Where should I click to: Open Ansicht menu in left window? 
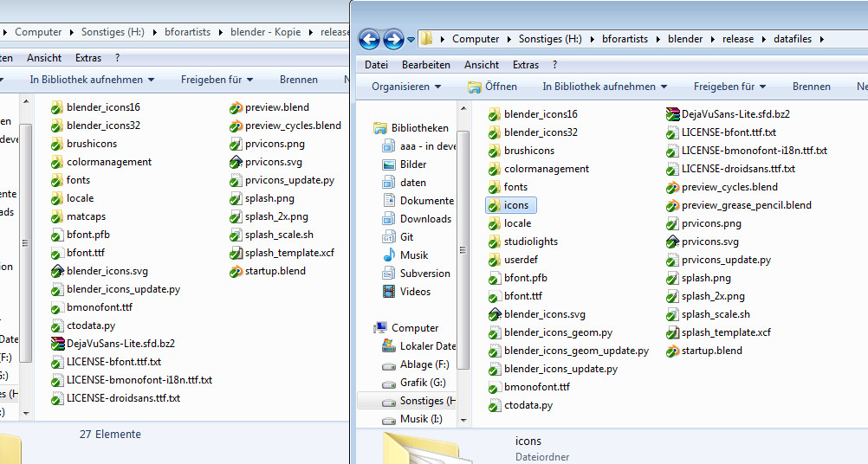[44, 58]
